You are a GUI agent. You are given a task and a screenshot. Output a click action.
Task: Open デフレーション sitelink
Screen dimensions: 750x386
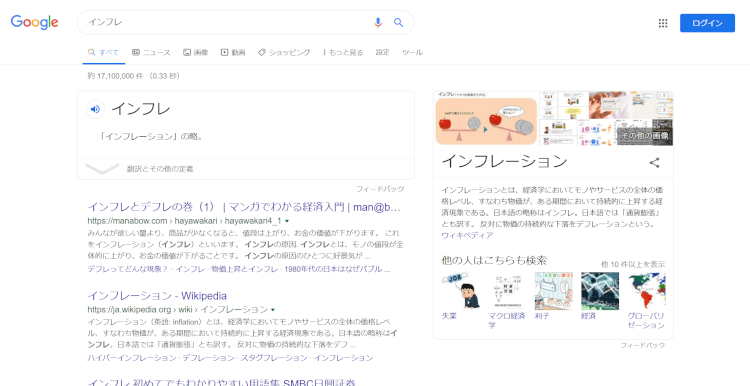click(x=208, y=358)
